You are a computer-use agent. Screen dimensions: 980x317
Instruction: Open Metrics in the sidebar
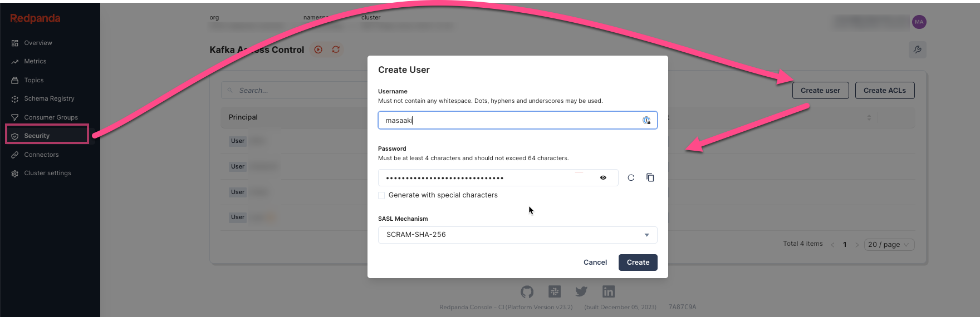(35, 61)
